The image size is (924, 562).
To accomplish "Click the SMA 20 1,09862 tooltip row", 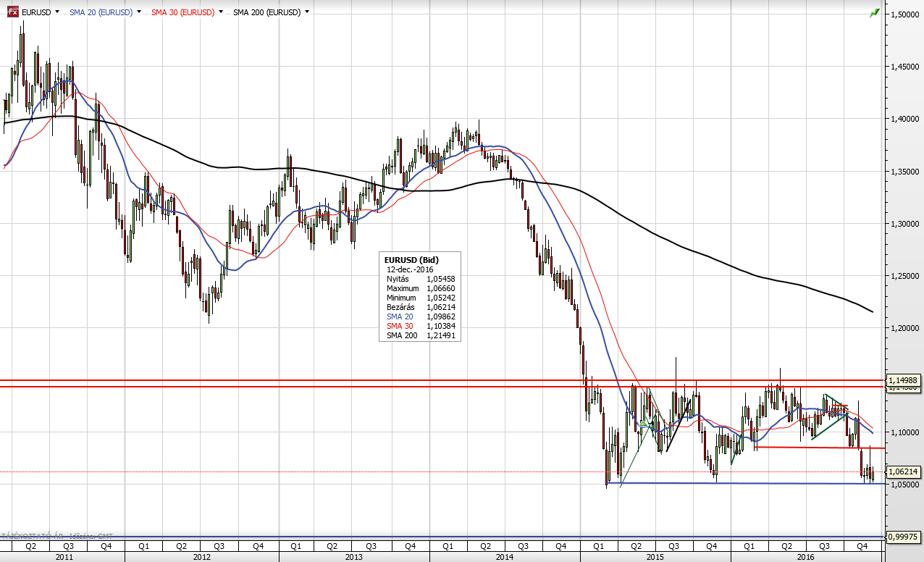I will (420, 316).
